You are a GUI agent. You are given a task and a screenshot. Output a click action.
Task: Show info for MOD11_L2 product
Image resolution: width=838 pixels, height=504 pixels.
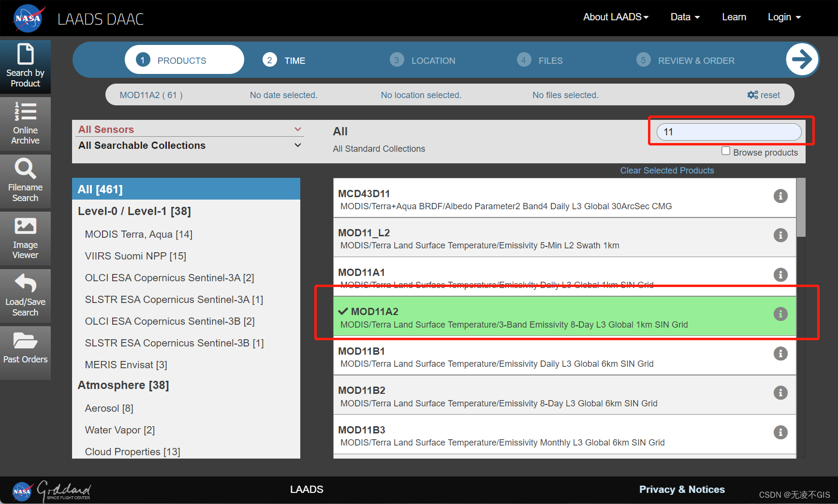(x=780, y=235)
